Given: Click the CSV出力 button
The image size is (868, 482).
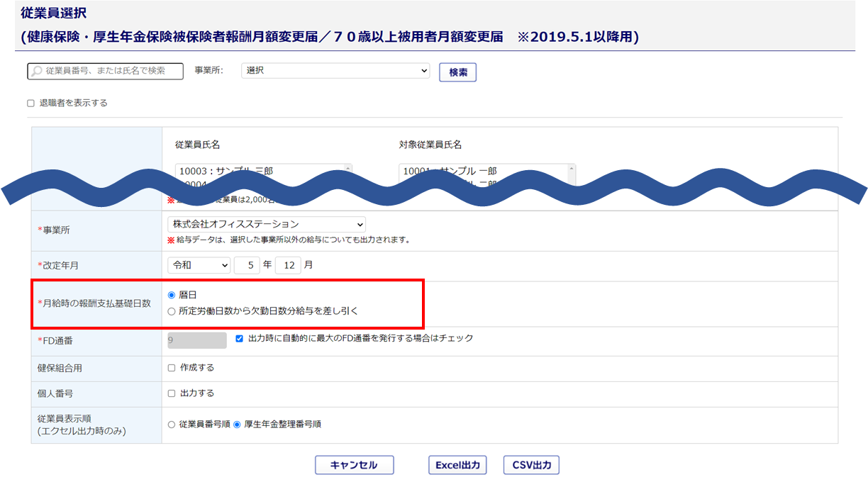Looking at the screenshot, I should [531, 465].
